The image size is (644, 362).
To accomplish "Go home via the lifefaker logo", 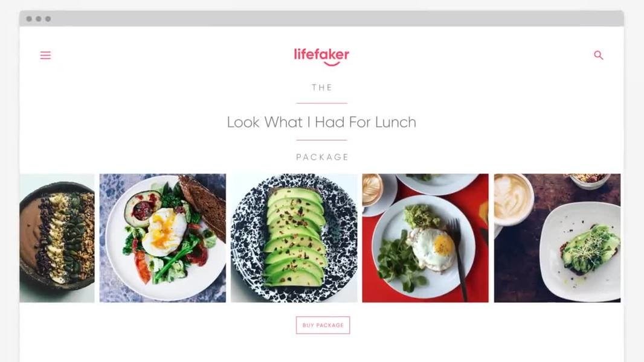I will tap(321, 57).
